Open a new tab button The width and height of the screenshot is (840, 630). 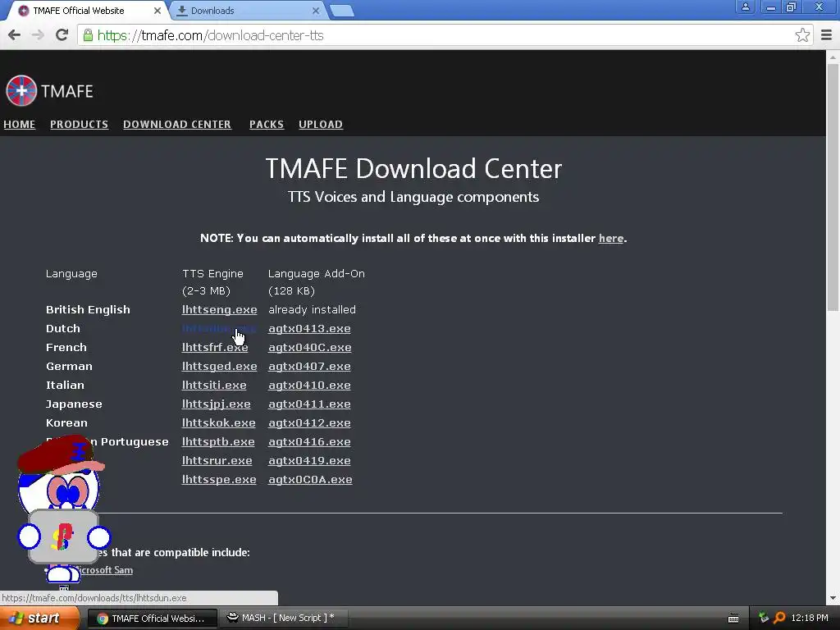coord(341,11)
